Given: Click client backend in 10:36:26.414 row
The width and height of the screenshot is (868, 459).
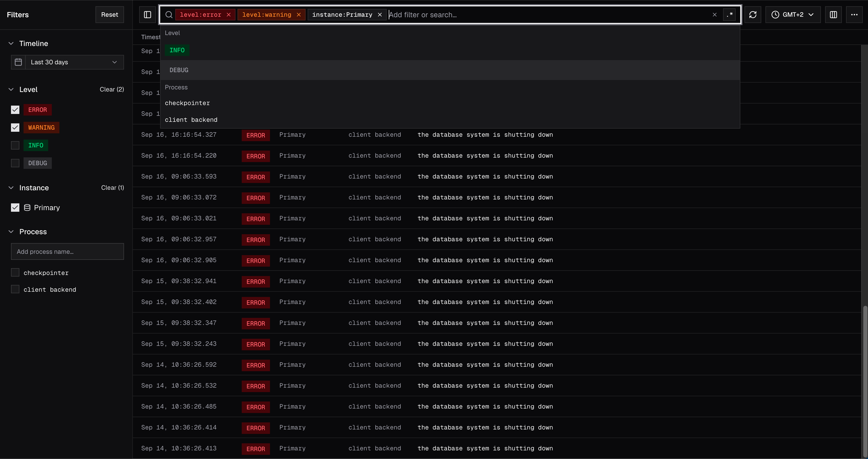Looking at the screenshot, I should [x=375, y=427].
